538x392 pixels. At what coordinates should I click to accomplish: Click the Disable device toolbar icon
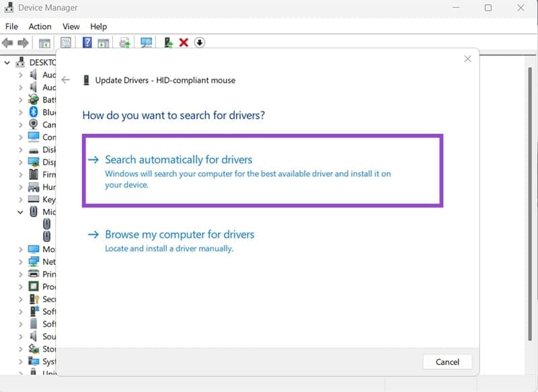click(199, 42)
